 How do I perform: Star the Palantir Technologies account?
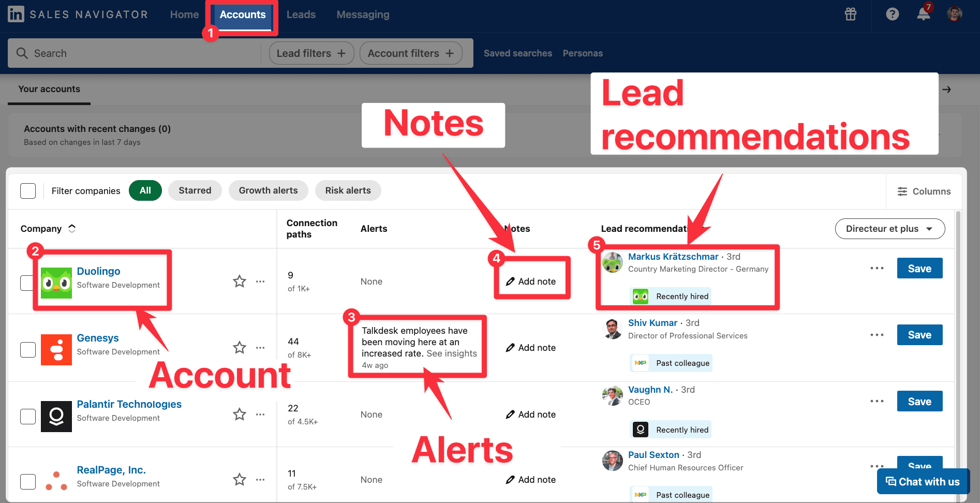(x=240, y=414)
